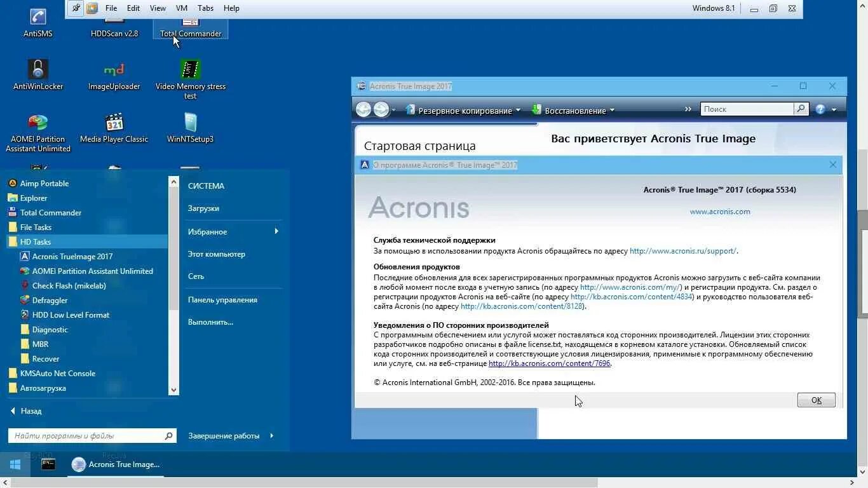Click the Найти программы и файлы field

pos(85,436)
